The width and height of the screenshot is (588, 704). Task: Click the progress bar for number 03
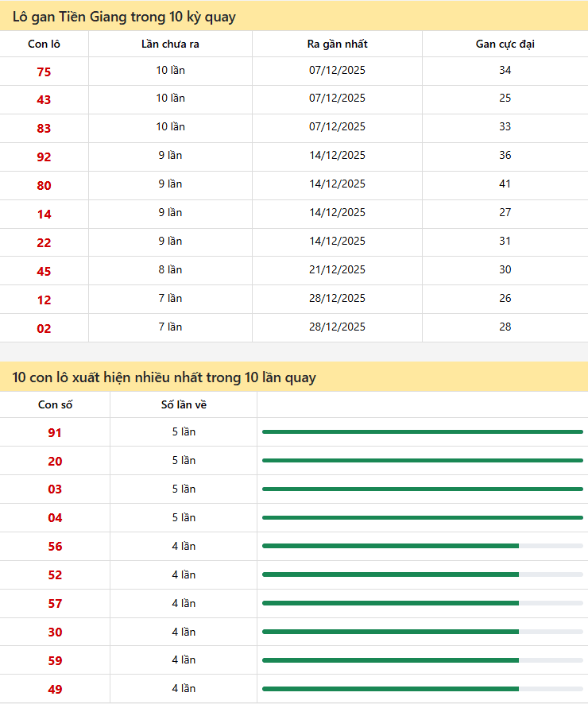[422, 489]
